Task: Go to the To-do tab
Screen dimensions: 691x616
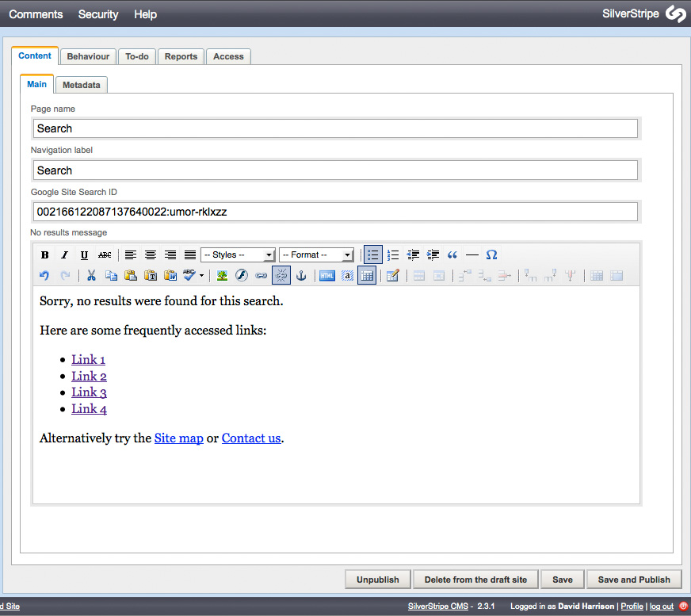Action: [x=137, y=56]
